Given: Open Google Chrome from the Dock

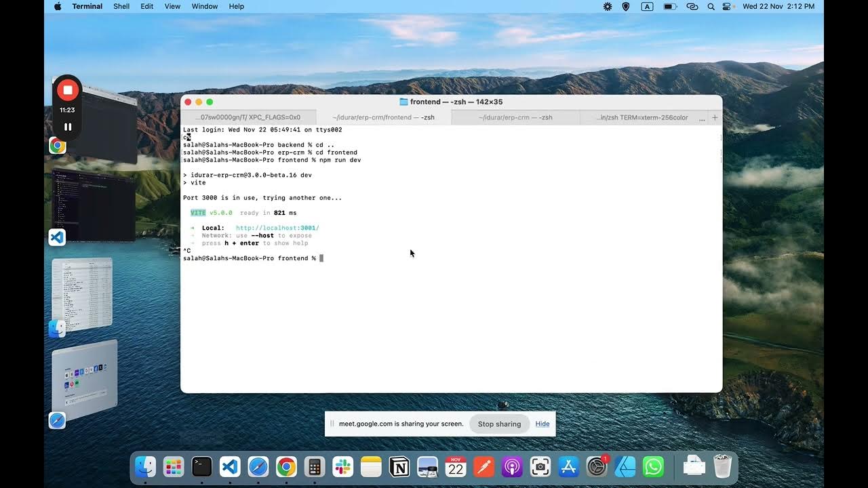Looking at the screenshot, I should click(286, 466).
